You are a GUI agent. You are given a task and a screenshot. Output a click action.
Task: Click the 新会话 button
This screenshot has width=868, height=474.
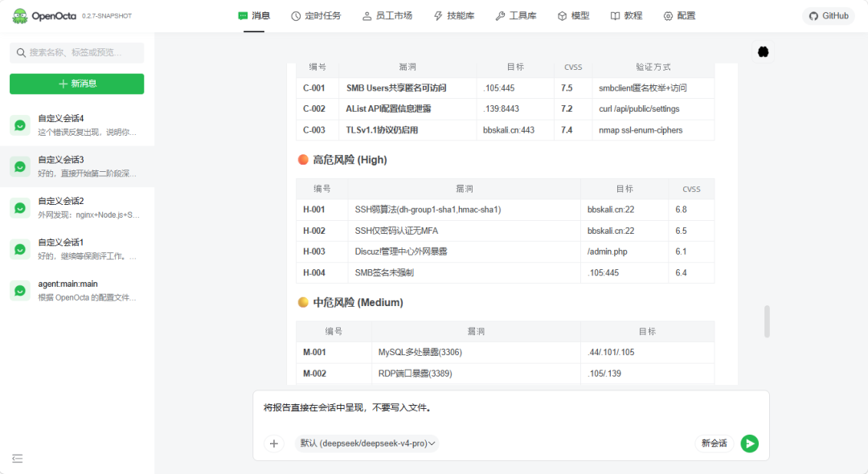[714, 443]
